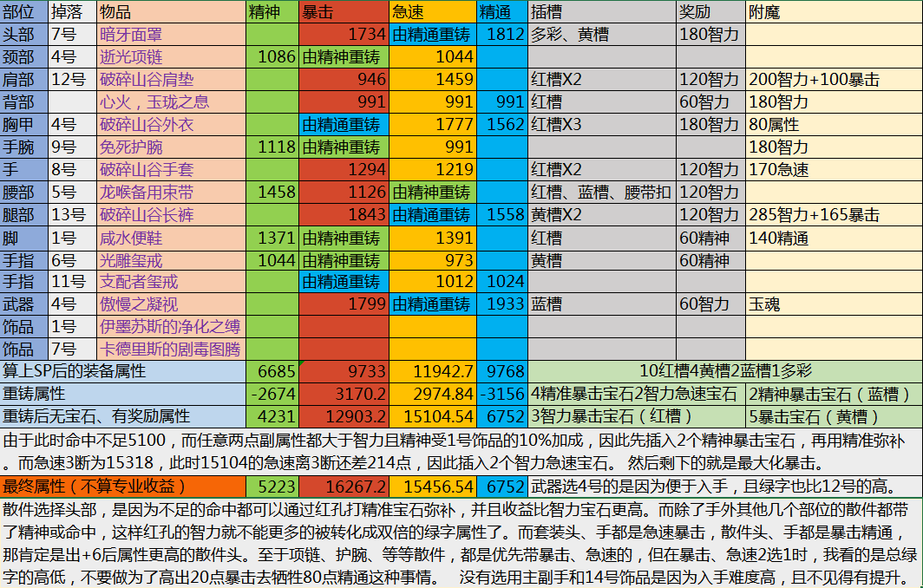Click socket cell 多彩、黄槽
Screen dimensions: 923x588
[602, 35]
